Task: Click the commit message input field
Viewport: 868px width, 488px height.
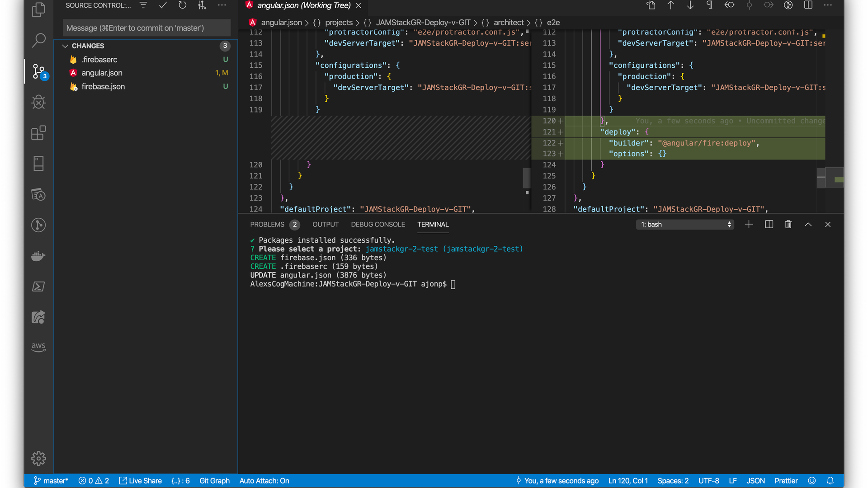Action: [x=146, y=28]
